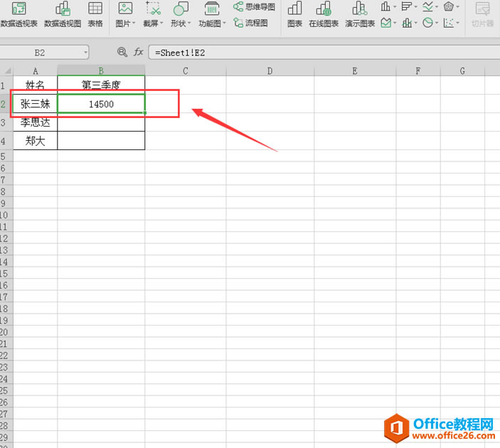Screen dimensions: 500x448
Task: Select empty cell B4 beside 郑大
Action: [101, 141]
